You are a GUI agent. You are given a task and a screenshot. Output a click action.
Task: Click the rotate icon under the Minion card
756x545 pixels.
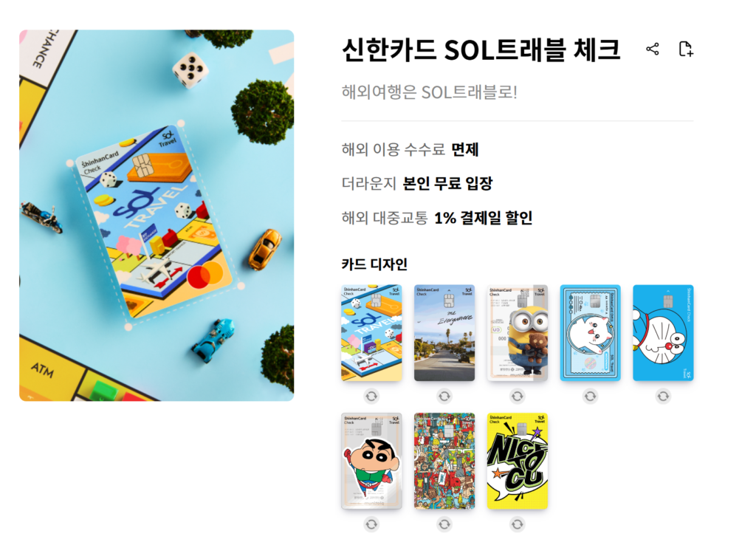pos(518,396)
